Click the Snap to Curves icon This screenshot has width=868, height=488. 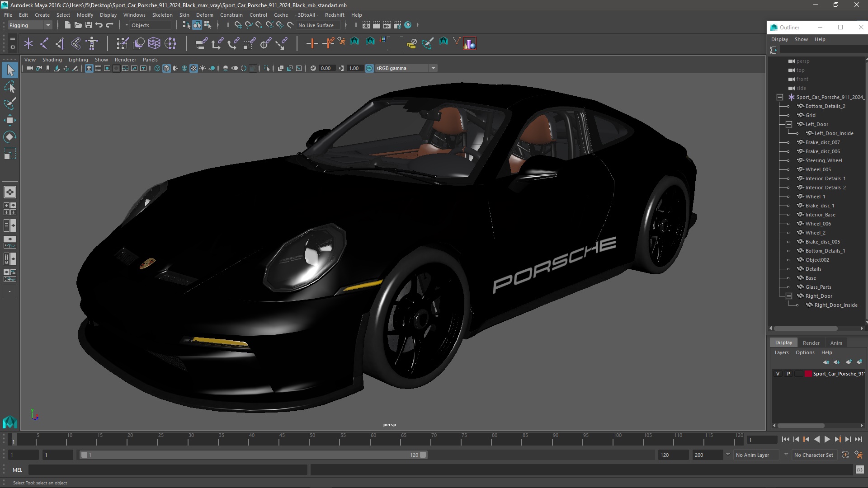[249, 25]
